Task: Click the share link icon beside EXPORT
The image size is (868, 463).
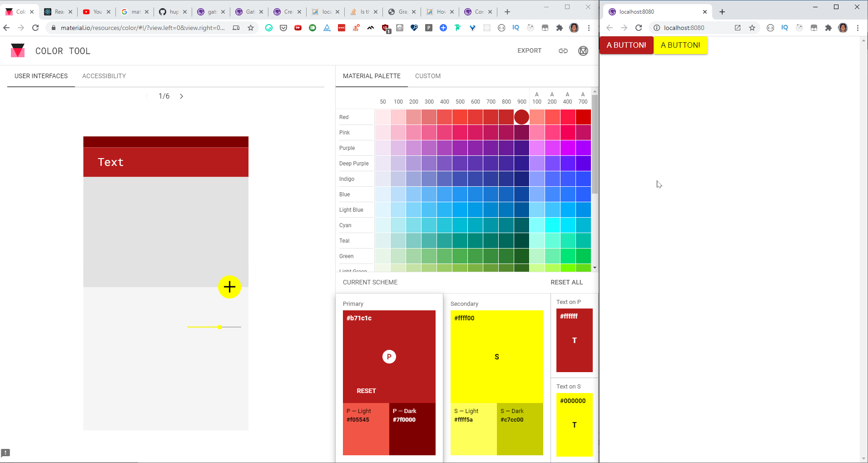Action: coord(563,51)
